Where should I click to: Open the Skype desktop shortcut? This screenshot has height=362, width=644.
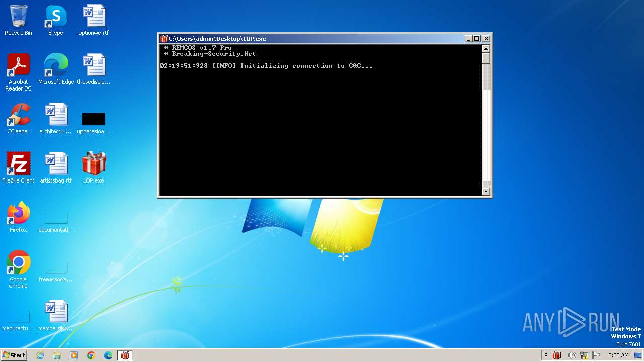[x=56, y=20]
